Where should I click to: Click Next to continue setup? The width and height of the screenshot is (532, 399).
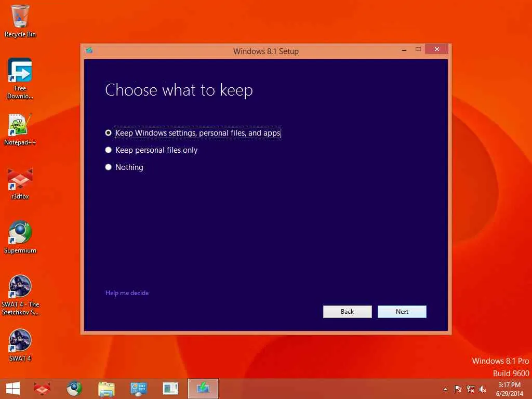point(402,312)
